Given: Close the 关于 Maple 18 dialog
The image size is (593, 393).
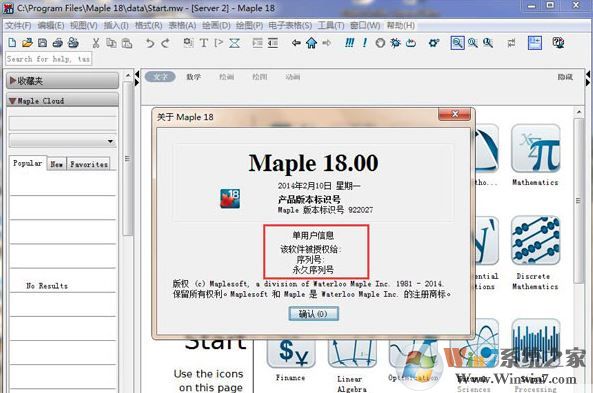Looking at the screenshot, I should 455,114.
